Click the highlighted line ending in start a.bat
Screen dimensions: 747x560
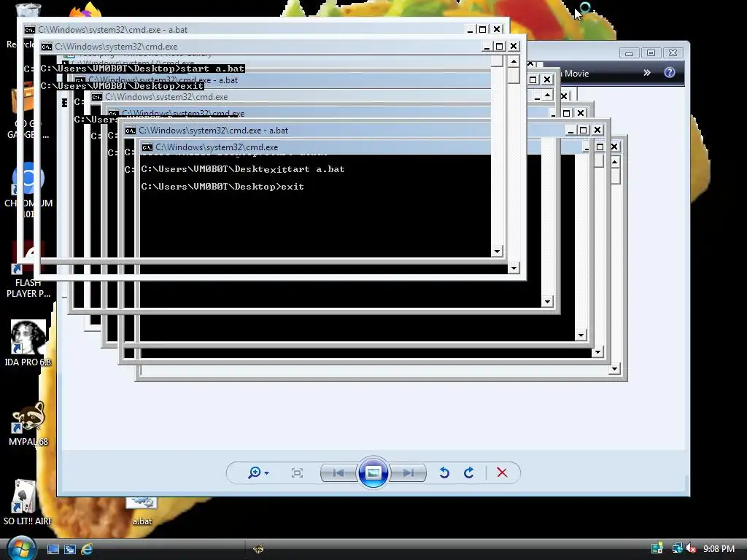tap(142, 69)
